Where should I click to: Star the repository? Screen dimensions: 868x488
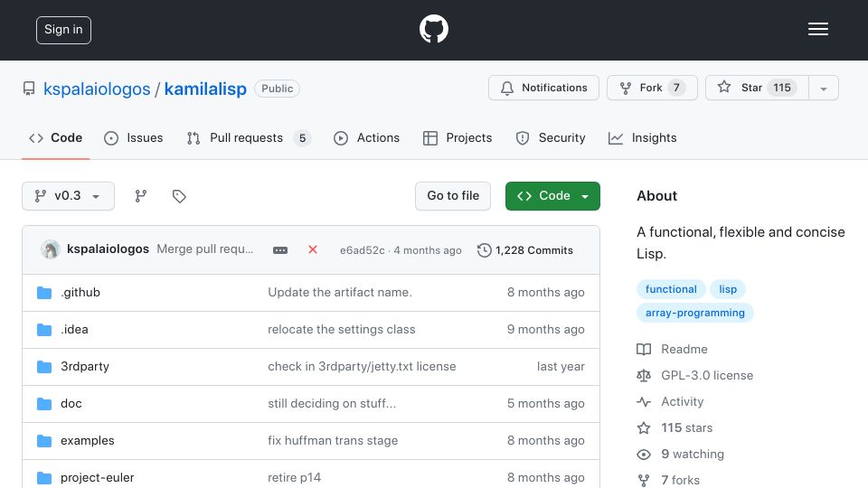[757, 88]
